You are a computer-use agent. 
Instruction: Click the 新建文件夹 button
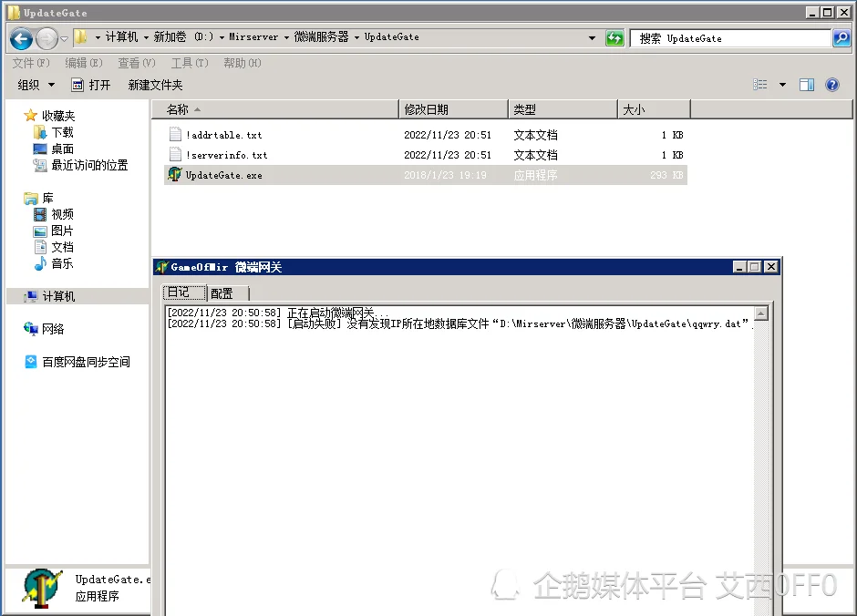(155, 85)
